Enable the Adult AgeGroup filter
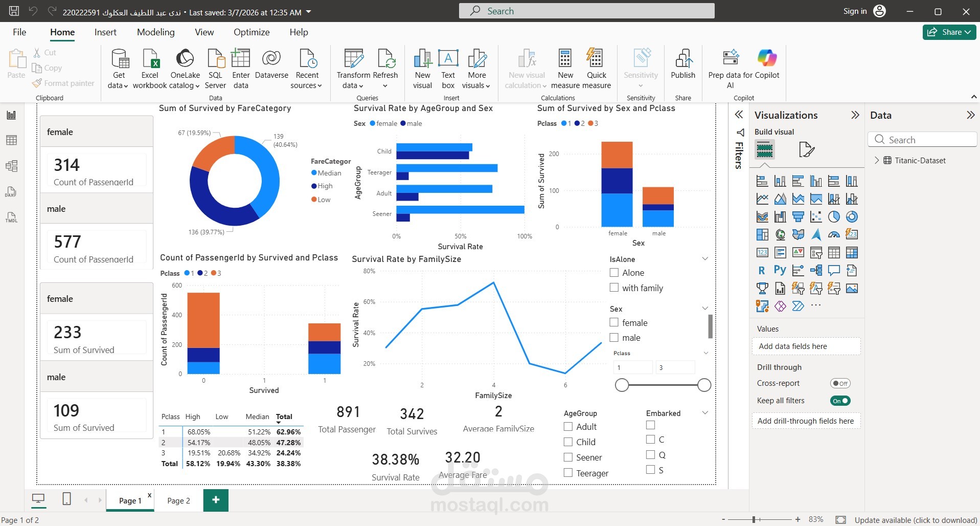This screenshot has height=526, width=980. point(568,426)
